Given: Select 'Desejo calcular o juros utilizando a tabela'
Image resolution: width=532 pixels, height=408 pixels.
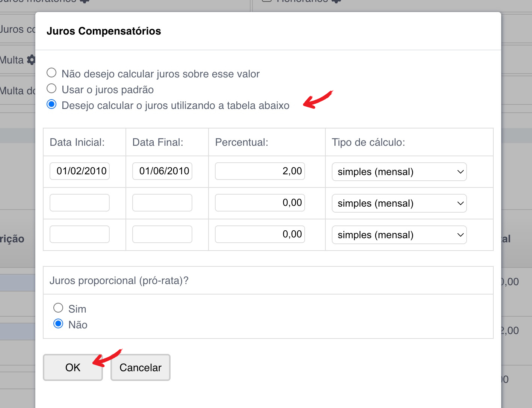Looking at the screenshot, I should (51, 104).
